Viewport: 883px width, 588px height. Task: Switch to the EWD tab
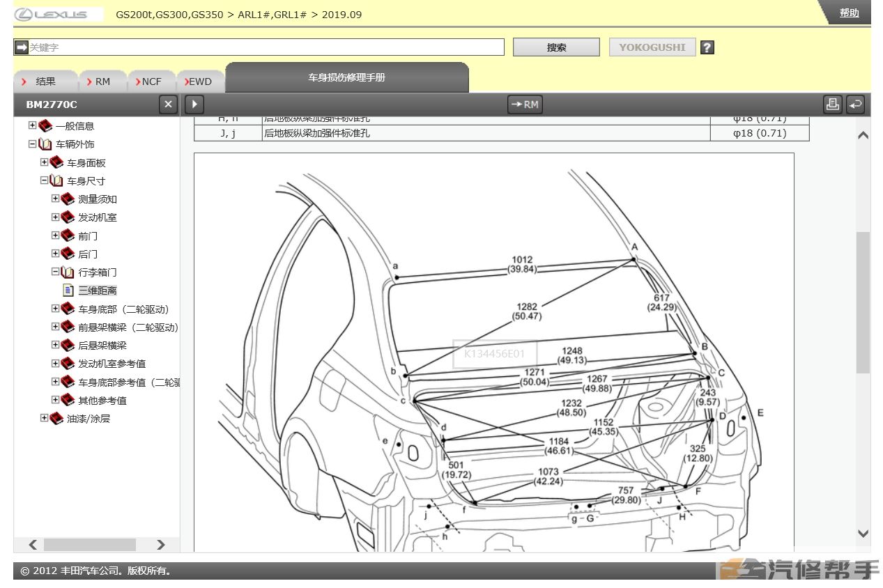200,82
